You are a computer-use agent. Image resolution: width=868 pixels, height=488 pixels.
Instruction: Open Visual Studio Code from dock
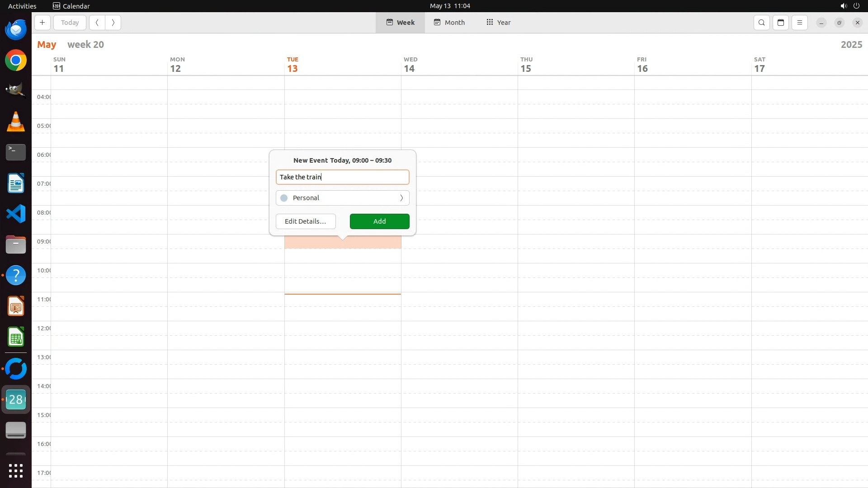point(16,214)
